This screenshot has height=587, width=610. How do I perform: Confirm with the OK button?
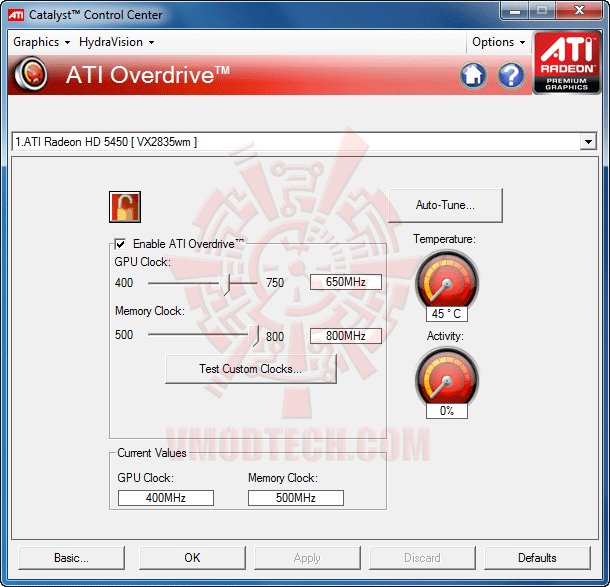tap(192, 557)
